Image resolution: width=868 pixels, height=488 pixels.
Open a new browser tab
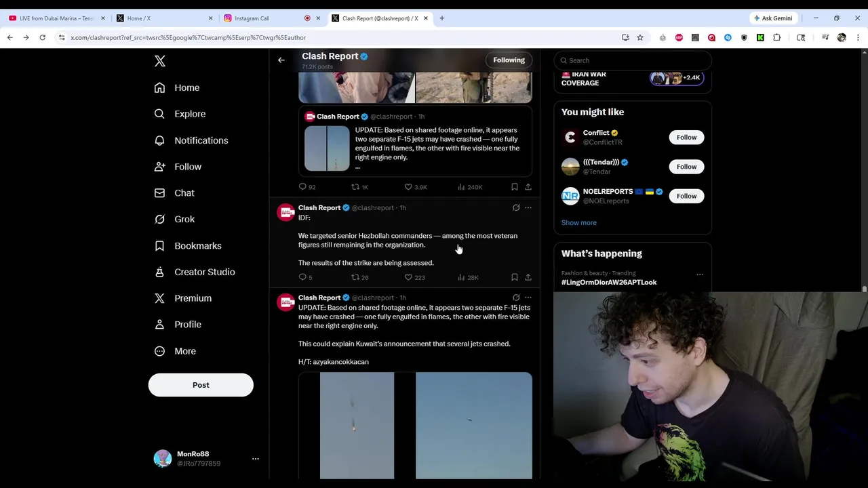442,18
